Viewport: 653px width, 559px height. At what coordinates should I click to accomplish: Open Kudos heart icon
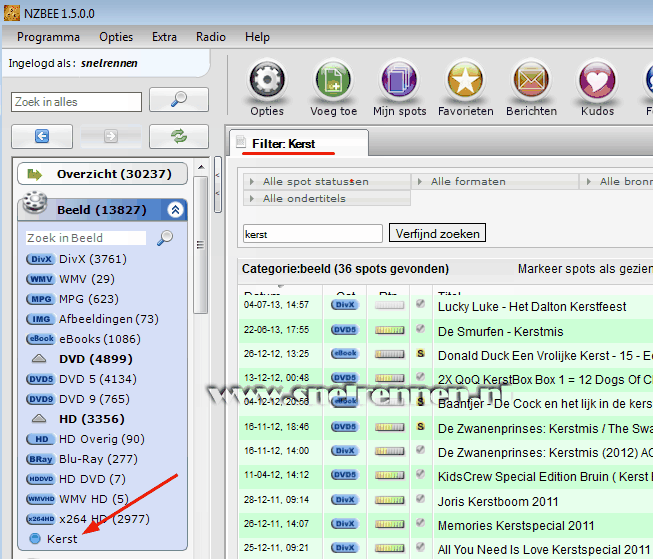[597, 80]
